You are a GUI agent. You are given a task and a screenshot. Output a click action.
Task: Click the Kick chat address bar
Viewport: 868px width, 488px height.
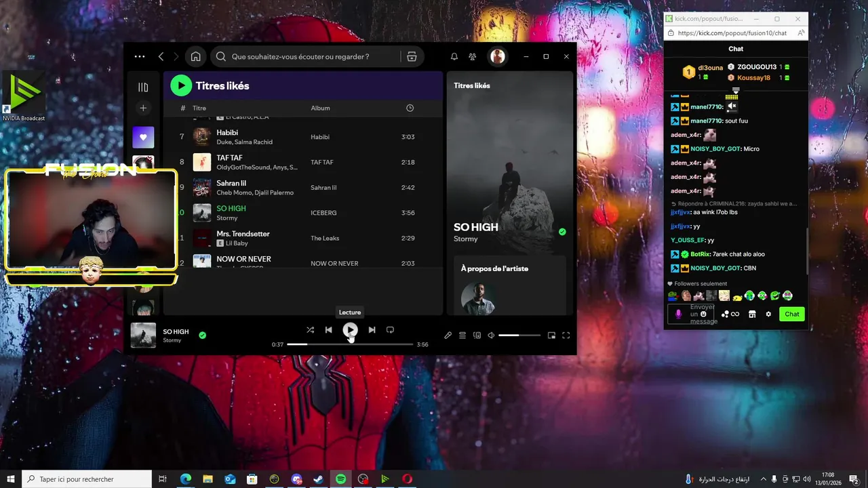point(732,33)
